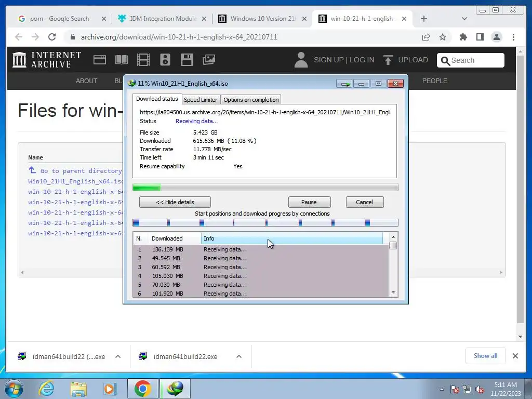Switch to the Windows 10 Version 21H tab
The width and height of the screenshot is (532, 399).
click(263, 19)
